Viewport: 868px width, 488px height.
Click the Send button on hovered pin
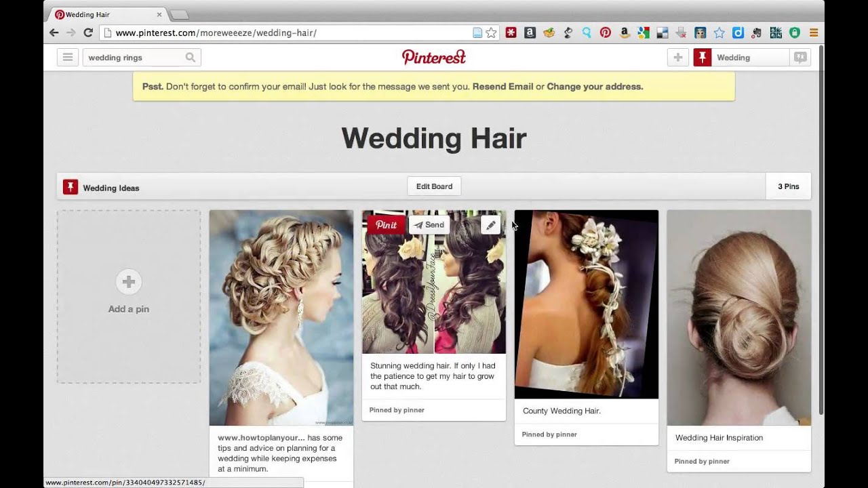(429, 225)
